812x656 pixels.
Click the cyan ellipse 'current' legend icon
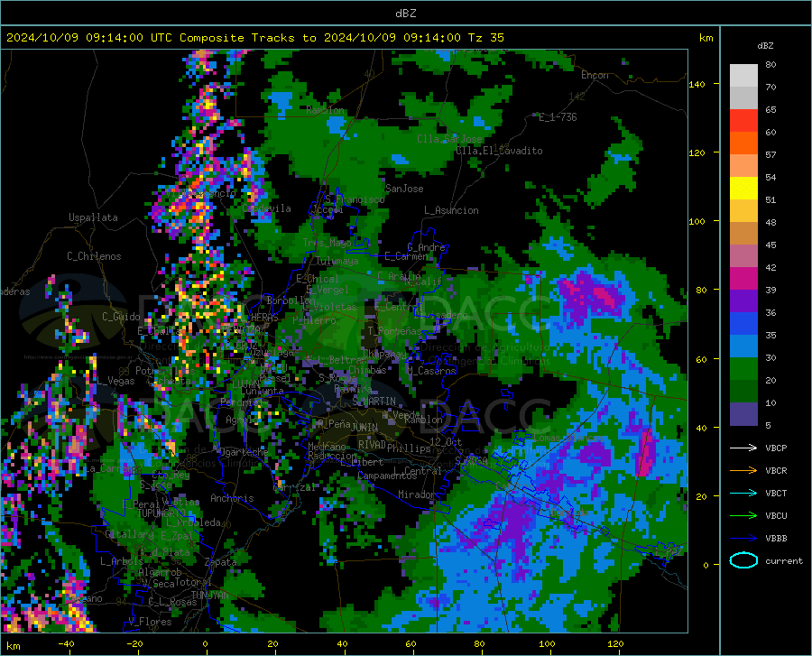coord(743,560)
